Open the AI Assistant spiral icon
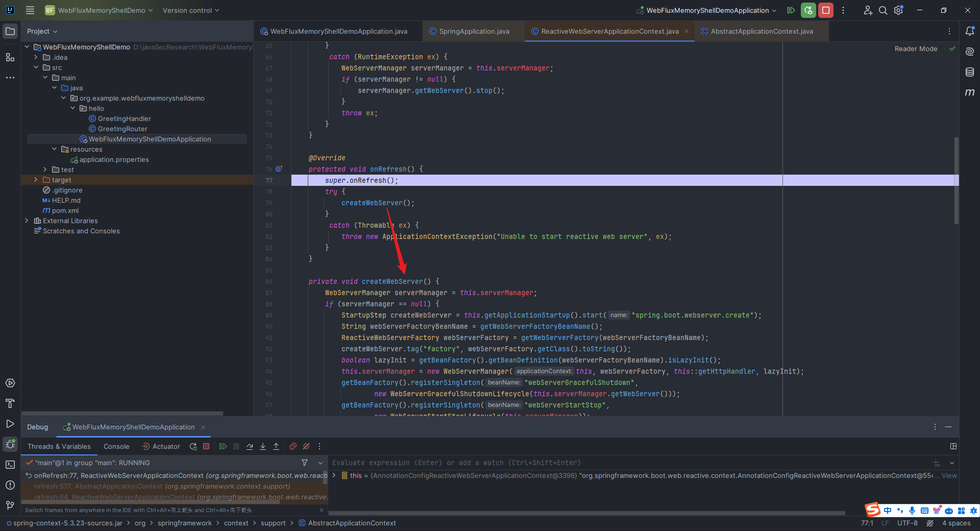This screenshot has width=980, height=531. [970, 52]
